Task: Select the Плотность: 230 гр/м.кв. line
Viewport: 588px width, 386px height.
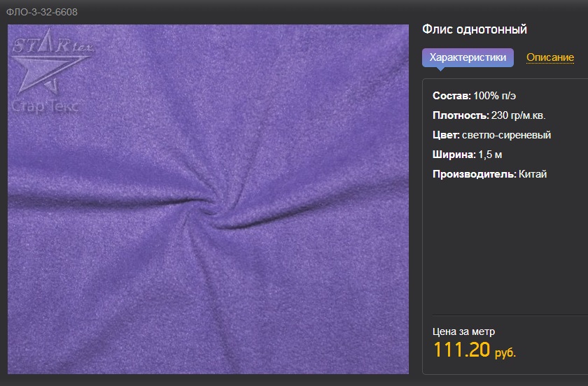Action: click(x=489, y=115)
